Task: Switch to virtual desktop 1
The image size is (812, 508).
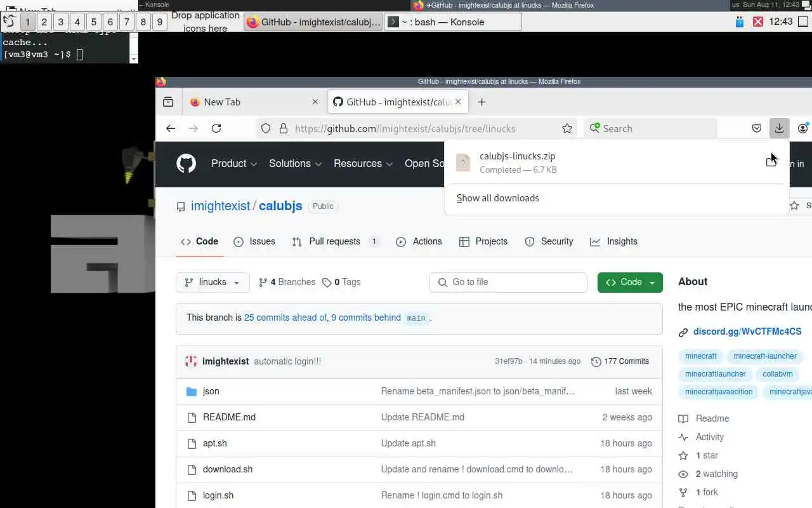Action: [x=27, y=22]
